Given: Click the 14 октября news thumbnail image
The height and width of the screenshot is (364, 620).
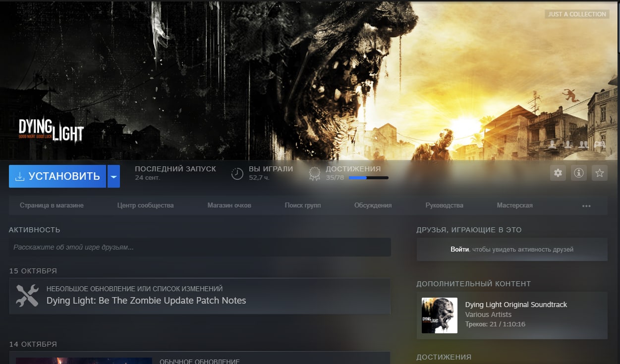Looking at the screenshot, I should click(84, 361).
